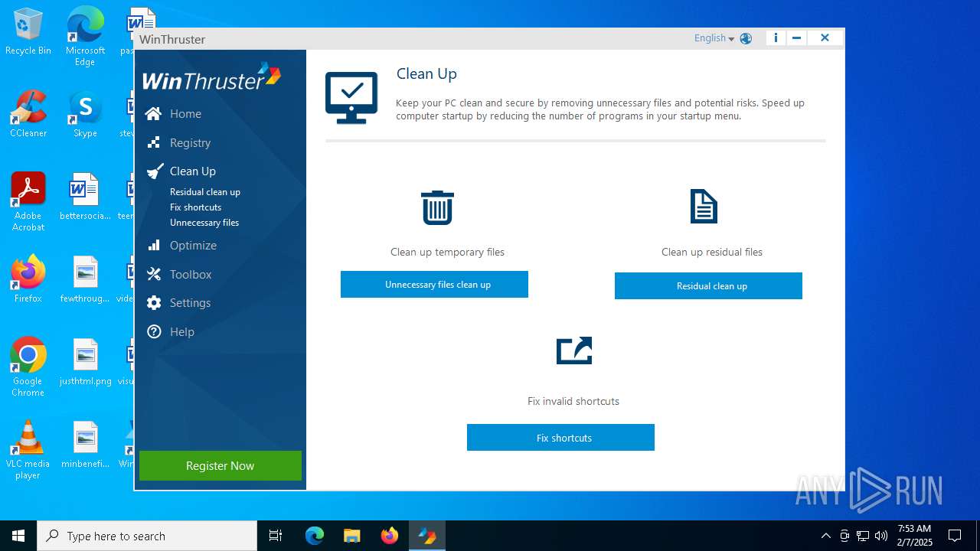Click the Toolbox wrench icon
980x551 pixels.
click(x=154, y=274)
